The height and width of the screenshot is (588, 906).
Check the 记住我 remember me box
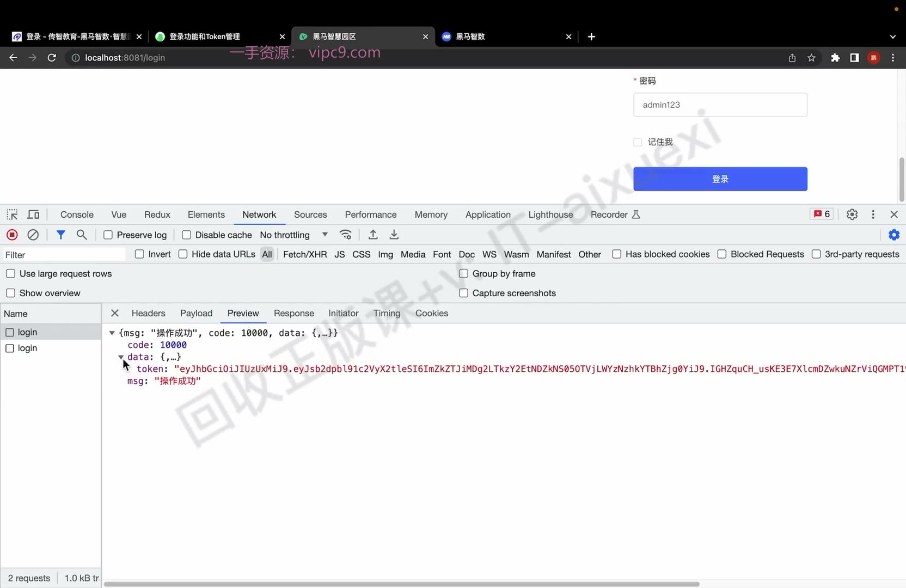(638, 142)
